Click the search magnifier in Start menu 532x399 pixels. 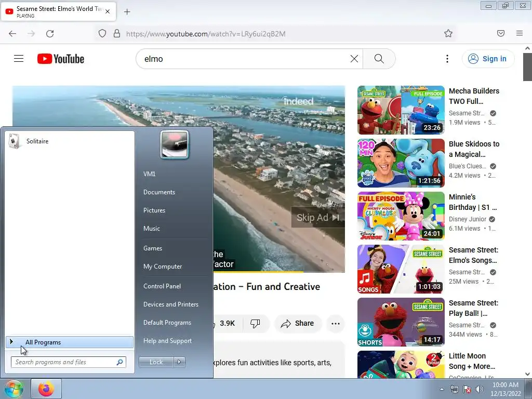(x=120, y=362)
